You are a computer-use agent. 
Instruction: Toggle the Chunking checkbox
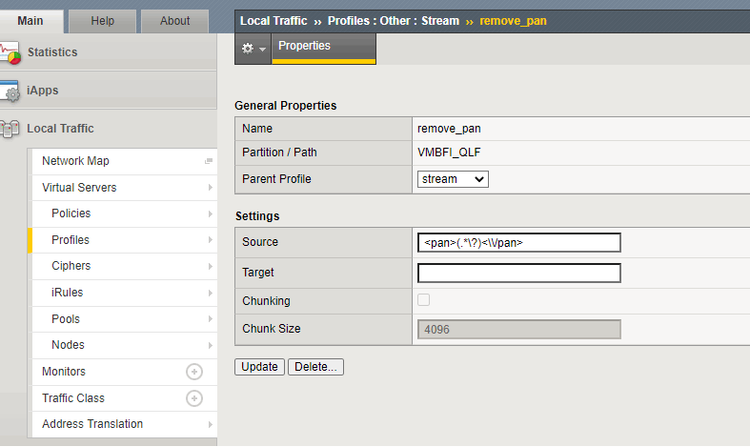tap(424, 300)
